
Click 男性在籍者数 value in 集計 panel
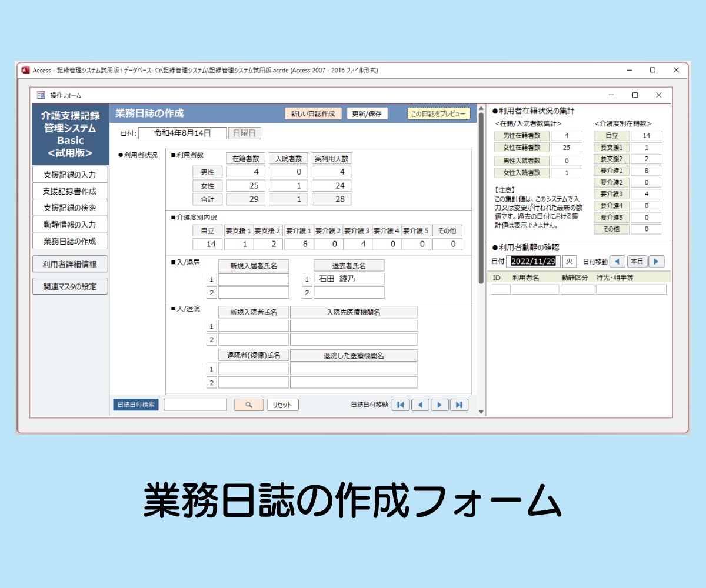coord(567,136)
